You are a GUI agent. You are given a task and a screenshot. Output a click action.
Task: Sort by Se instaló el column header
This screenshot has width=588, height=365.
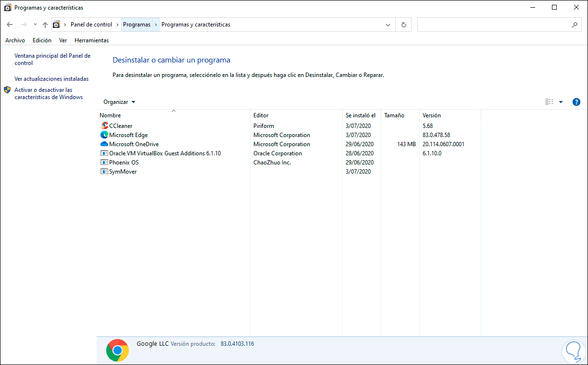click(362, 115)
